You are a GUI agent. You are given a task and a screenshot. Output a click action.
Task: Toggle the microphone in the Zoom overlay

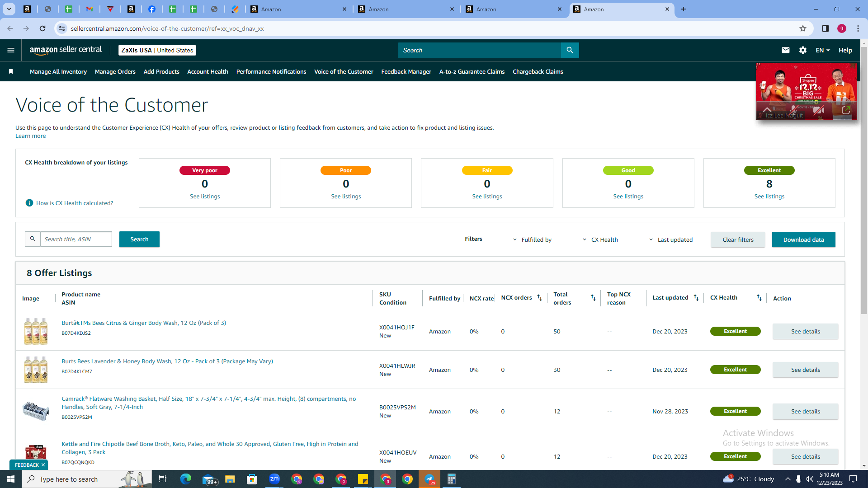coord(793,110)
